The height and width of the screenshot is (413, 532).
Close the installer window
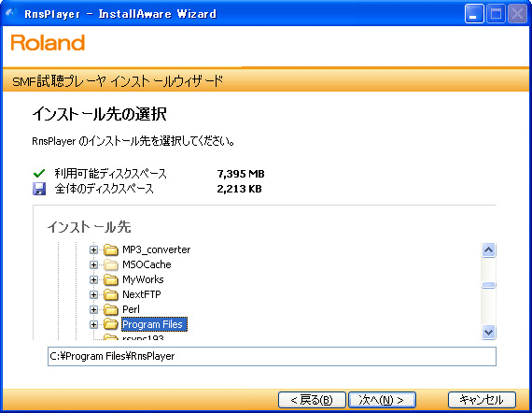pos(517,14)
